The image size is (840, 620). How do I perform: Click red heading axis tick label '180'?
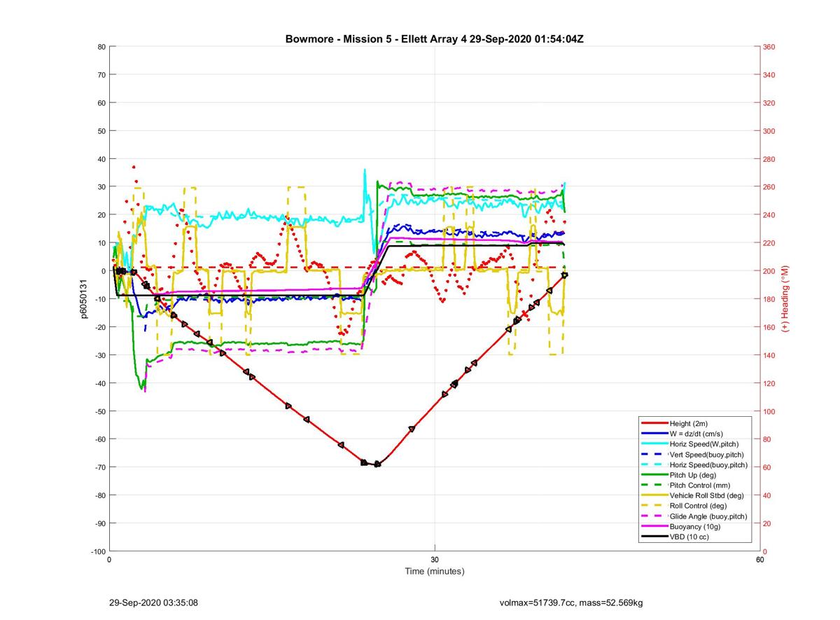(769, 299)
